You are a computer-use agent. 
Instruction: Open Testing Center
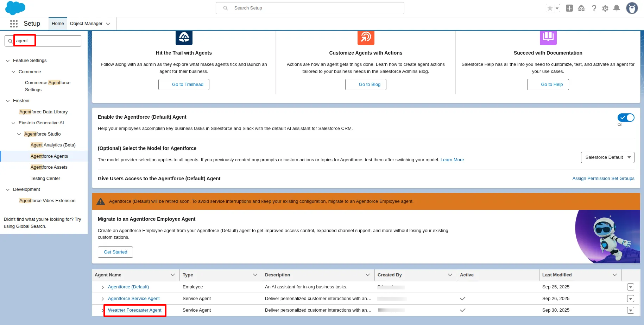click(45, 179)
